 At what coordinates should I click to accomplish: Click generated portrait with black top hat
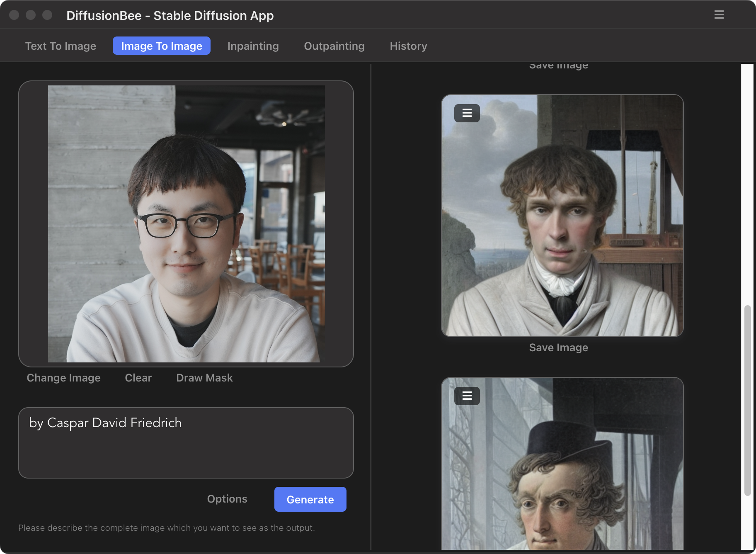click(x=562, y=464)
